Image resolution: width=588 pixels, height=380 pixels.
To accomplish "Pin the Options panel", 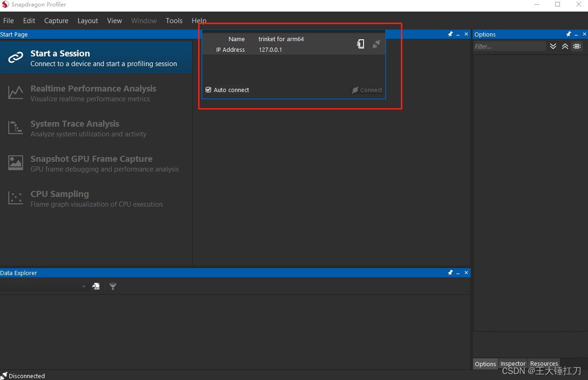I will [569, 34].
